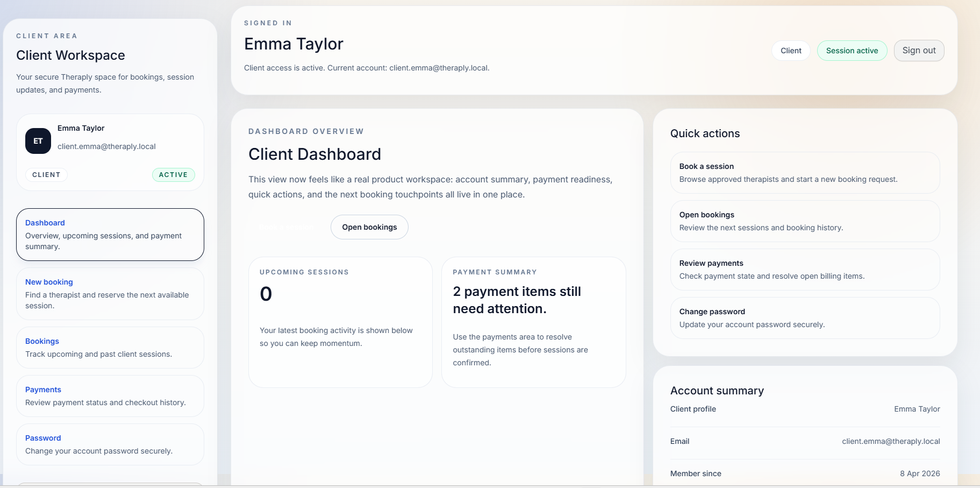Click the Session active status pill

852,51
